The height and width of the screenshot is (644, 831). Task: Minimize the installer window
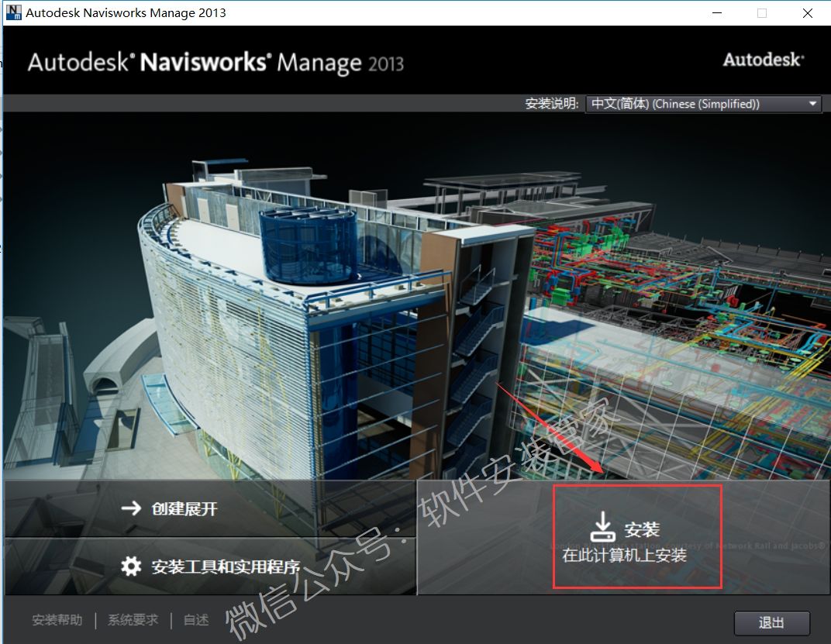pyautogui.click(x=716, y=13)
